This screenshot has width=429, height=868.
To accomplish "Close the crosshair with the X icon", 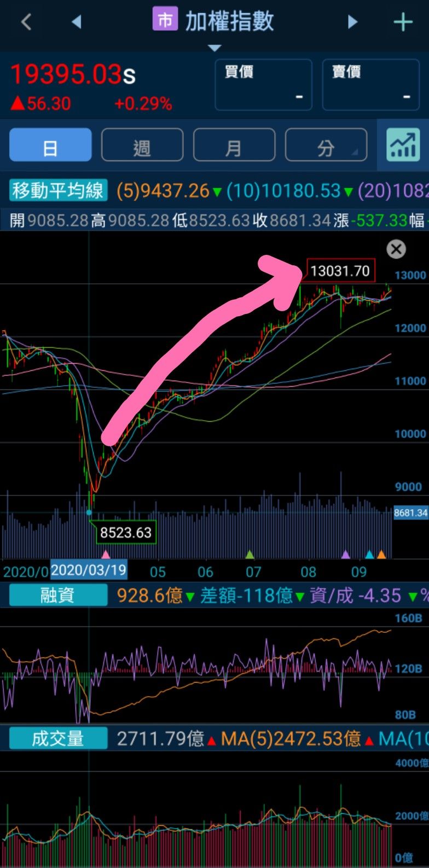I will point(396,249).
